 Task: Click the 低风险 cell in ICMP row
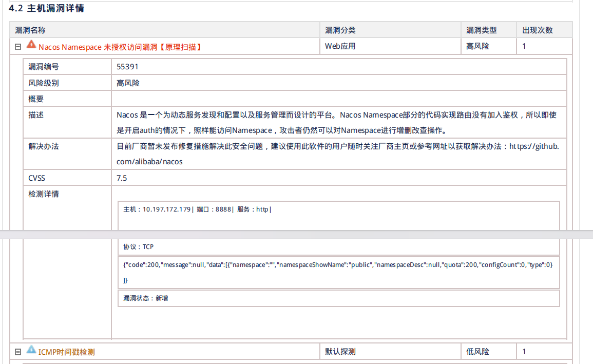(x=477, y=352)
